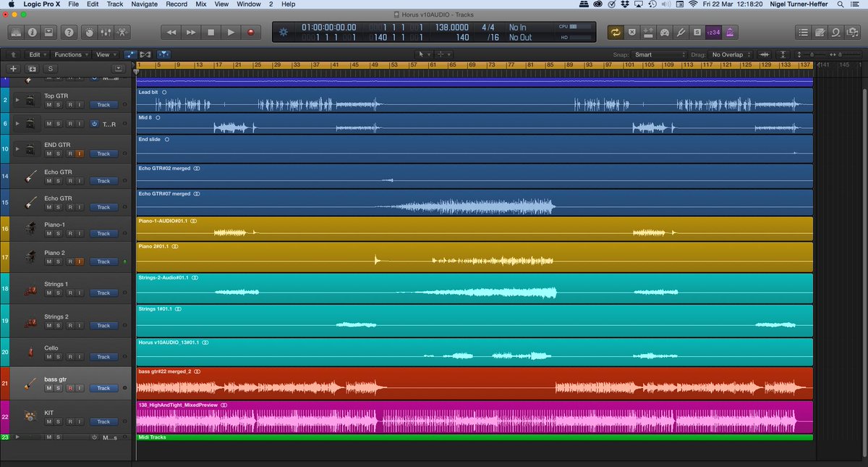
Task: Start playback with Play button
Action: tap(231, 33)
